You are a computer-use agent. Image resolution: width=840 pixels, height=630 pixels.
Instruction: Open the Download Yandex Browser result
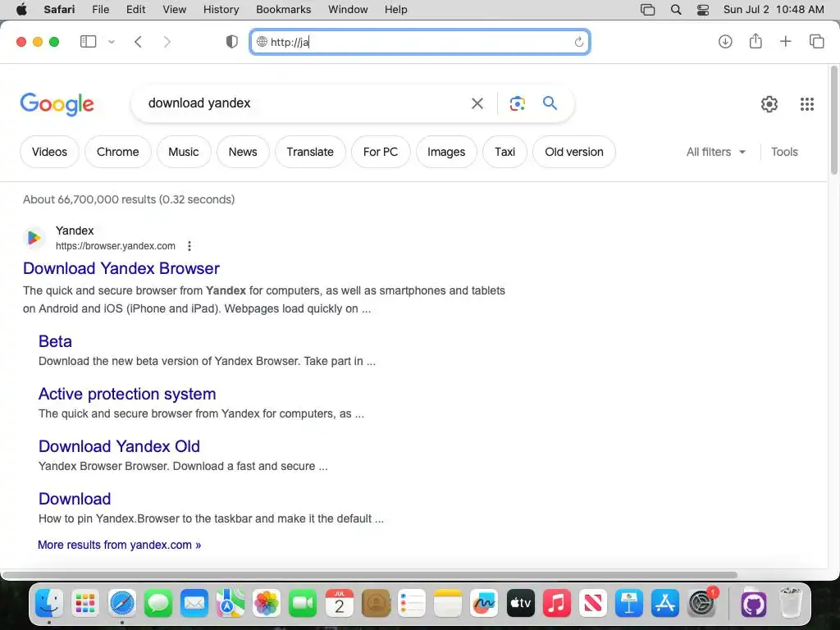tap(121, 268)
